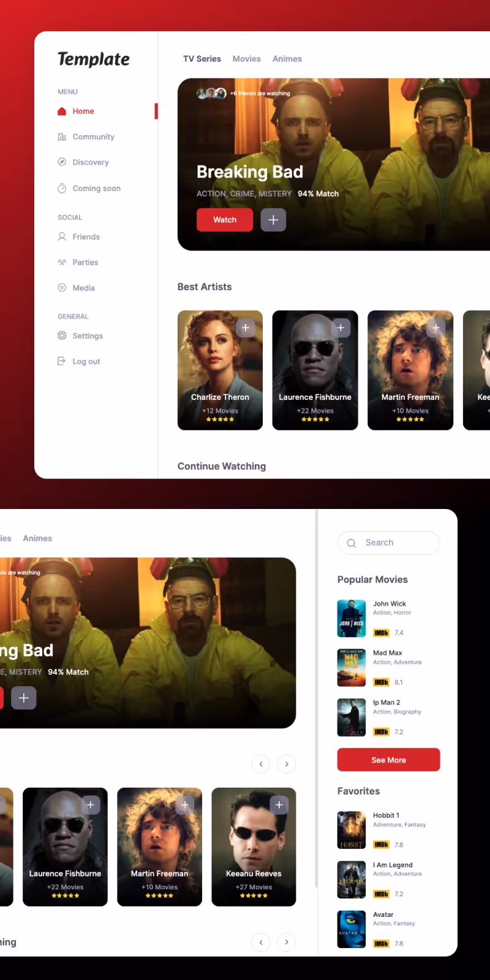The height and width of the screenshot is (980, 490).
Task: Go to previous Best Artists in bottom window
Action: point(261,764)
